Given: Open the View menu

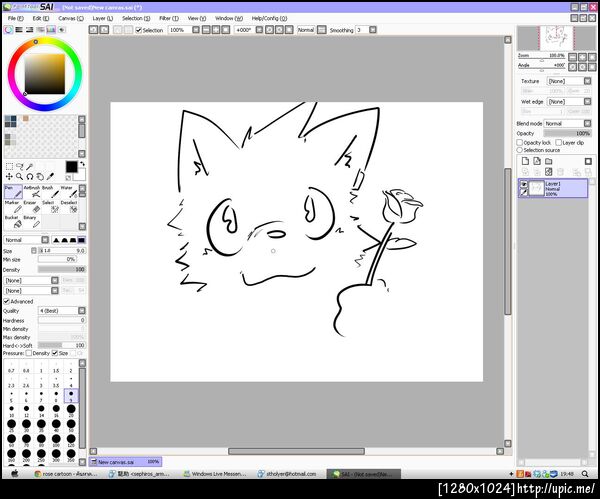Looking at the screenshot, I should 197,18.
